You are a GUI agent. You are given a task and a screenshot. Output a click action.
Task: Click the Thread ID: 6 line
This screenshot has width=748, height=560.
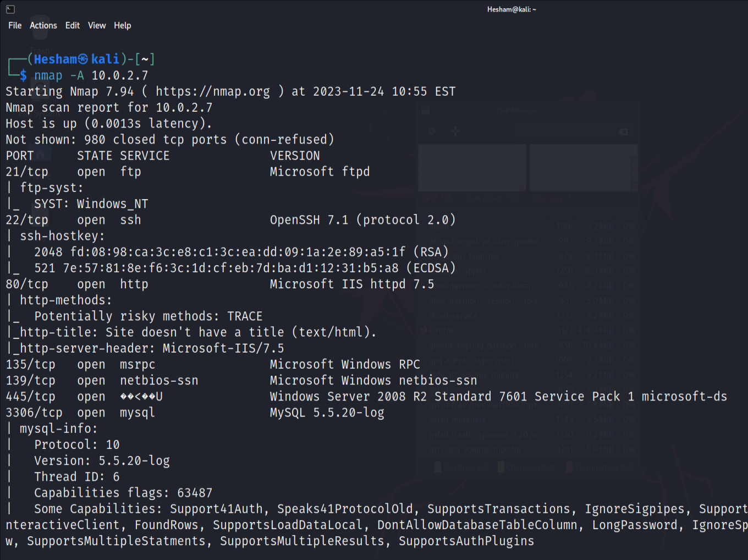(77, 477)
